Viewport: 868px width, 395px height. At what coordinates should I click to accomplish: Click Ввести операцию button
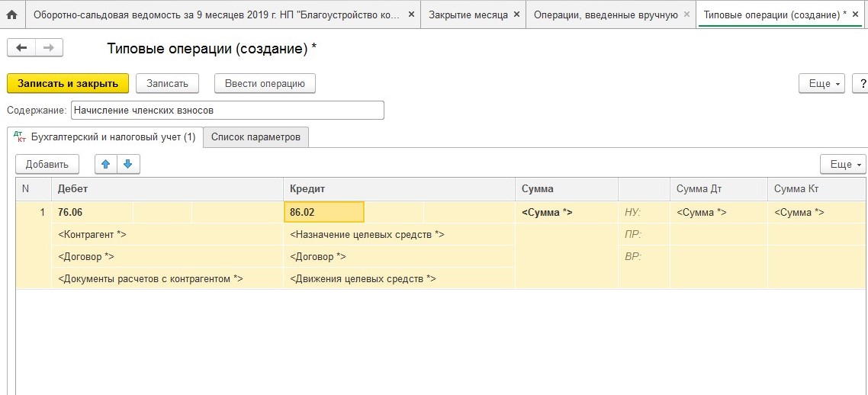265,83
